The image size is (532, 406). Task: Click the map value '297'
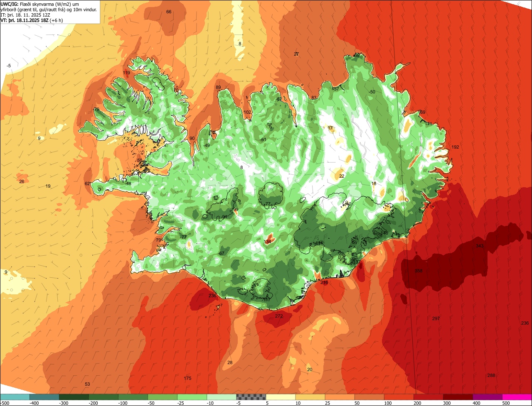(x=436, y=318)
